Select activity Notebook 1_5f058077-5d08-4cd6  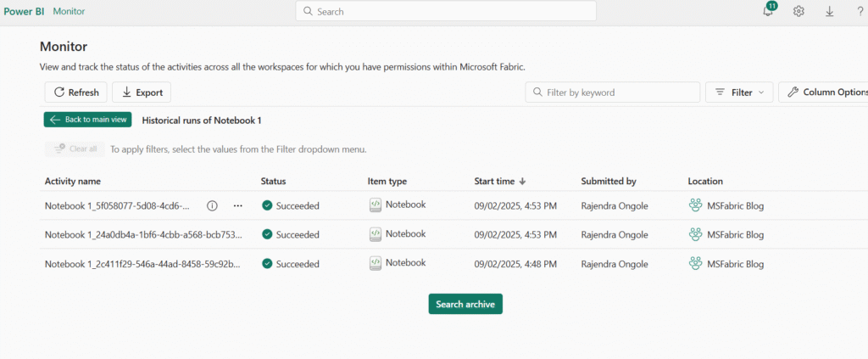tap(117, 206)
